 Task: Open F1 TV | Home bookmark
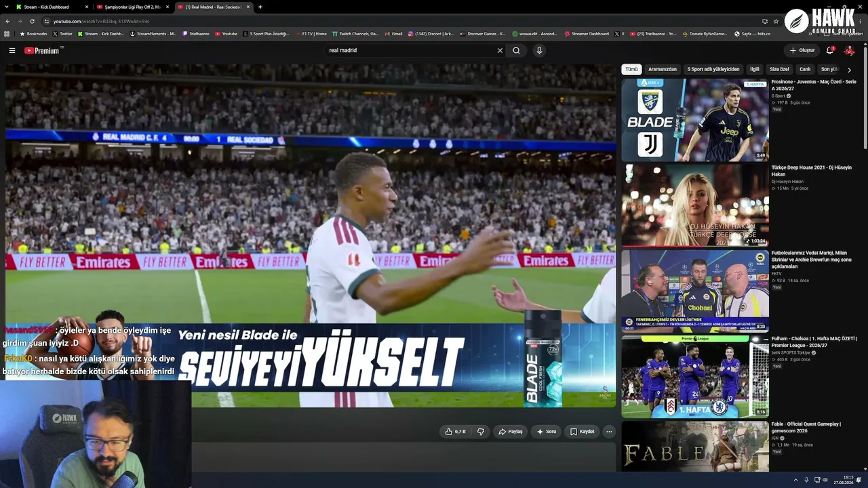click(311, 33)
